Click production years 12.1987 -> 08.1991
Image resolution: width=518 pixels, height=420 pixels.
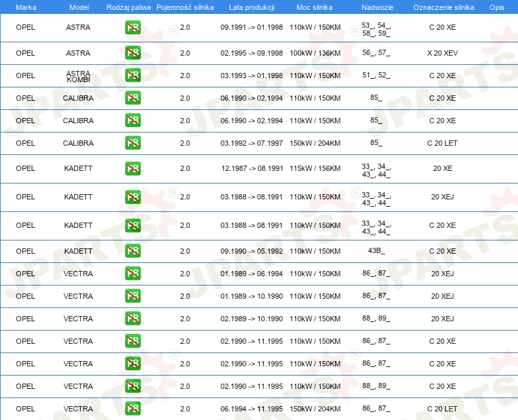[252, 168]
